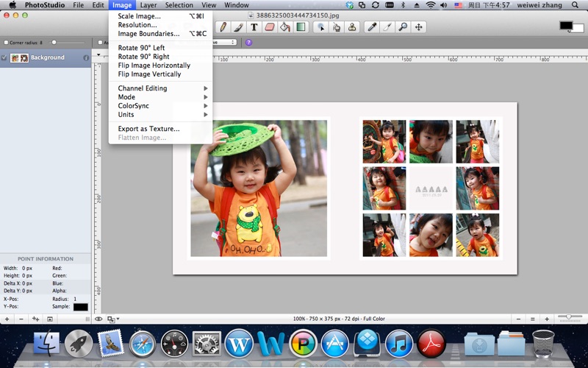The height and width of the screenshot is (368, 588).
Task: Select the Zoom magnifier tool
Action: pyautogui.click(x=403, y=27)
